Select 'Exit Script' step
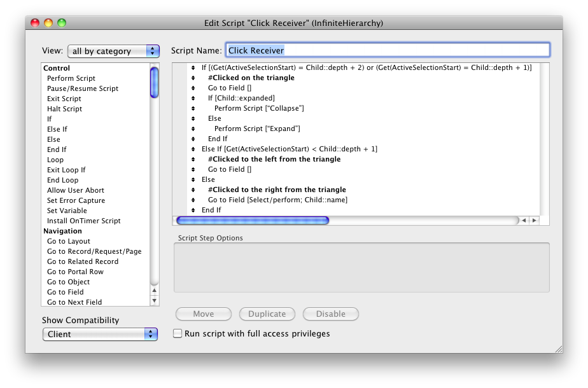This screenshot has height=388, width=588. [64, 99]
